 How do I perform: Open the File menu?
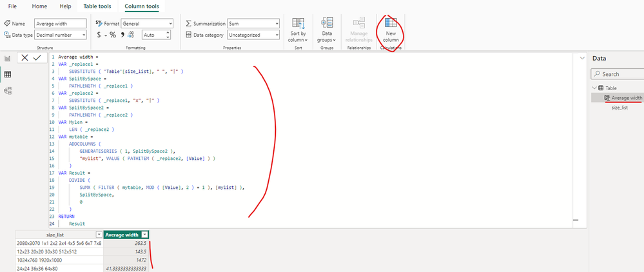tap(12, 6)
